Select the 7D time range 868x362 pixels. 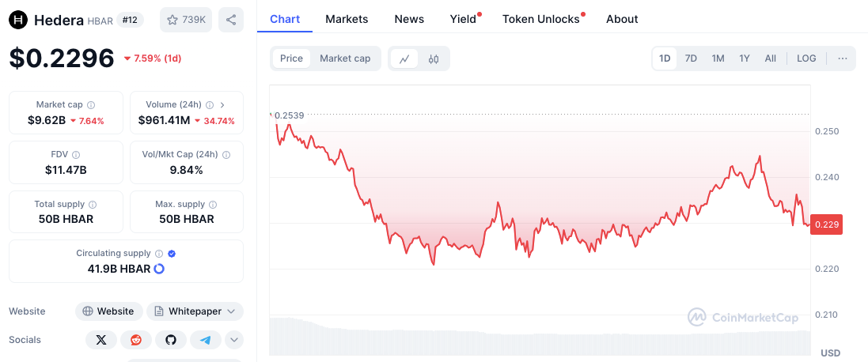coord(691,58)
